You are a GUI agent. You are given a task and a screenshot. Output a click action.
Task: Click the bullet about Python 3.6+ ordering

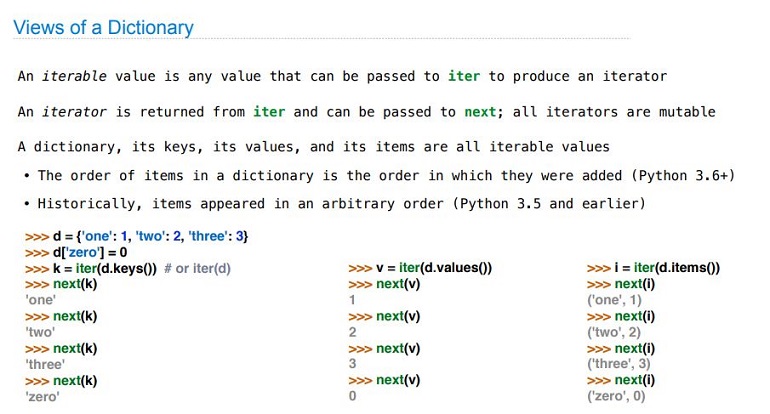point(379,175)
